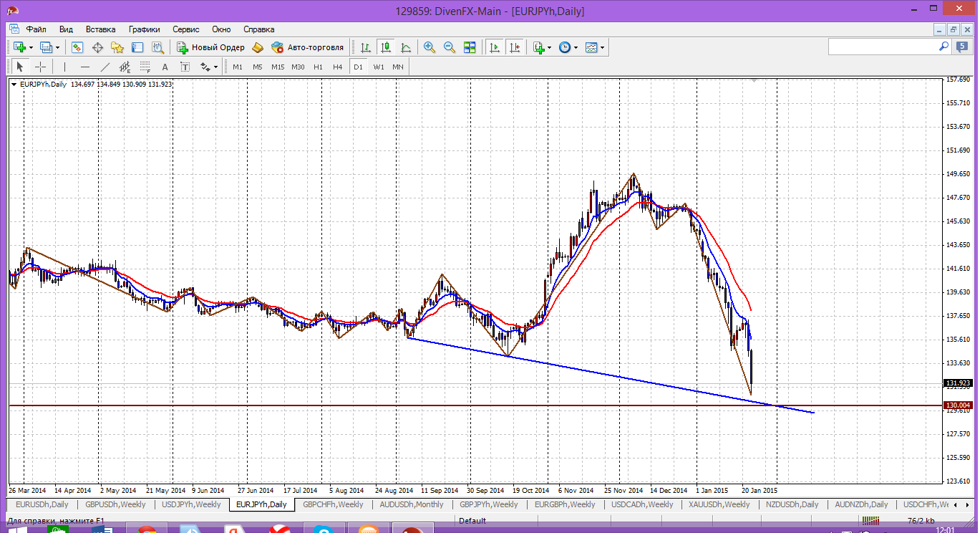Tile chart windows using the tile icon

pyautogui.click(x=470, y=47)
